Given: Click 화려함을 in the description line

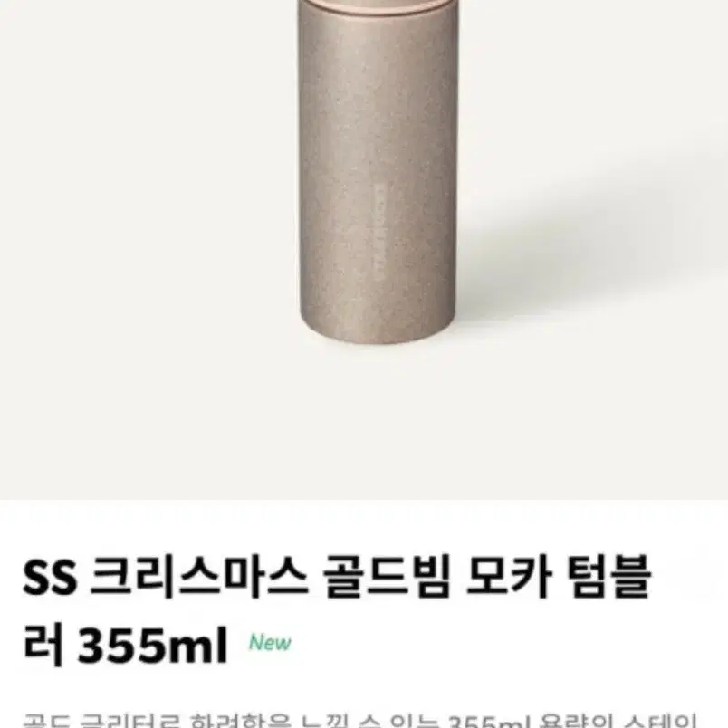Looking at the screenshot, I should tap(241, 721).
